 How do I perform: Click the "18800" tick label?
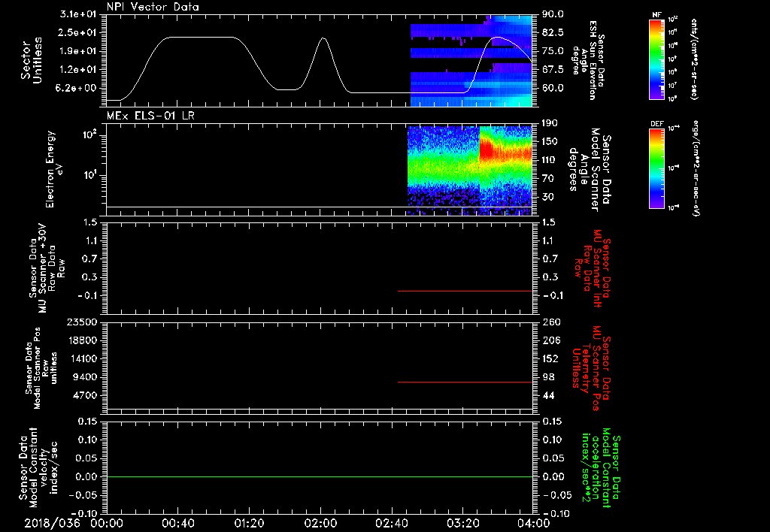81,340
